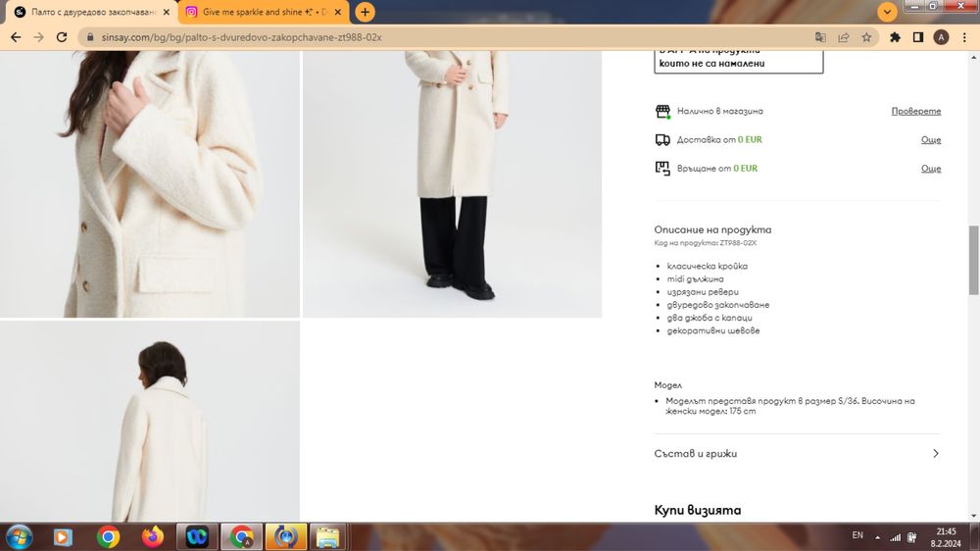
Task: Close the Sinsay coat tab
Action: 167,12
